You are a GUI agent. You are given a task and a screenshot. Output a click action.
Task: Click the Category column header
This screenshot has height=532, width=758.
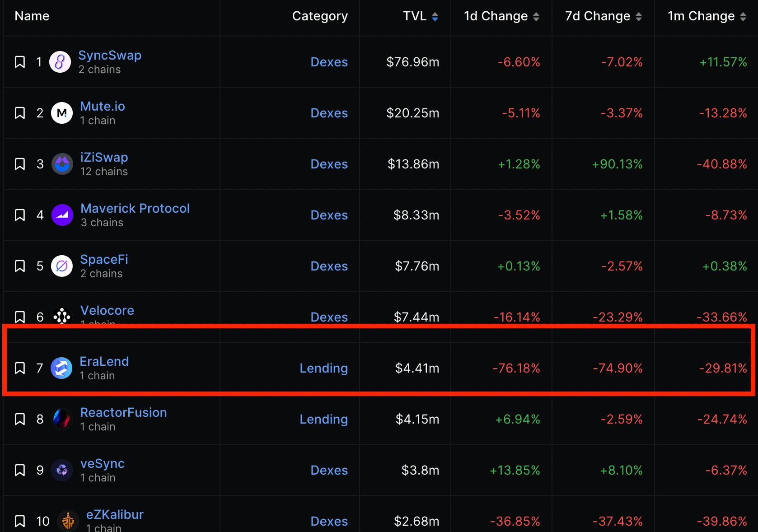320,16
